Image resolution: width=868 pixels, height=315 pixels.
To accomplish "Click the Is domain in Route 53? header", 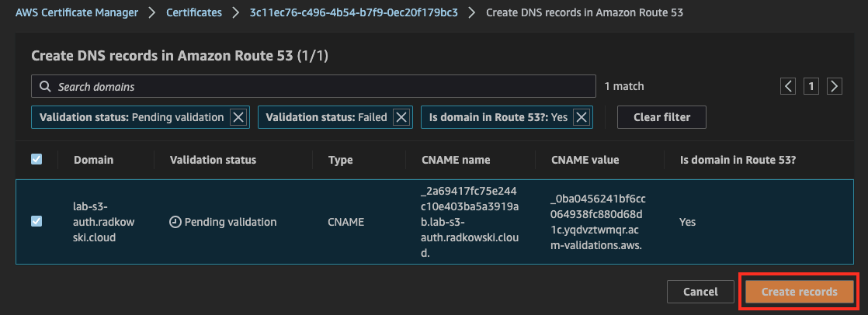I will (x=738, y=160).
